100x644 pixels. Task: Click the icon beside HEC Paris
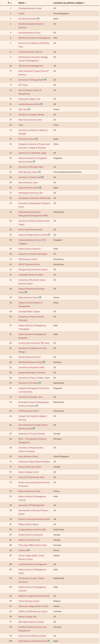(29, 109)
